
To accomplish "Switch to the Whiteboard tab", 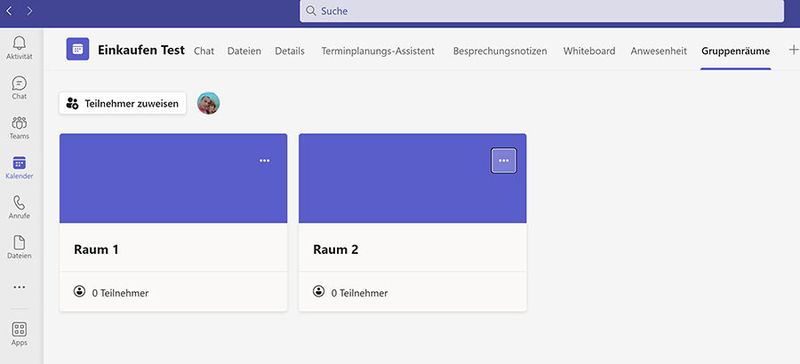I will (x=589, y=51).
